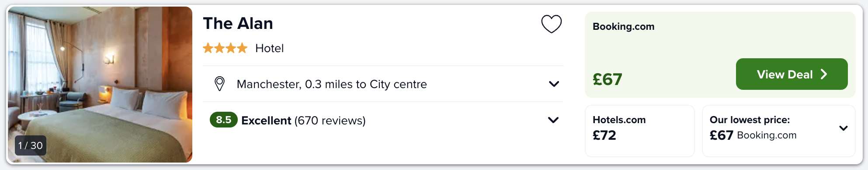This screenshot has height=170, width=868.
Task: Click the Our lowest price label
Action: (750, 120)
